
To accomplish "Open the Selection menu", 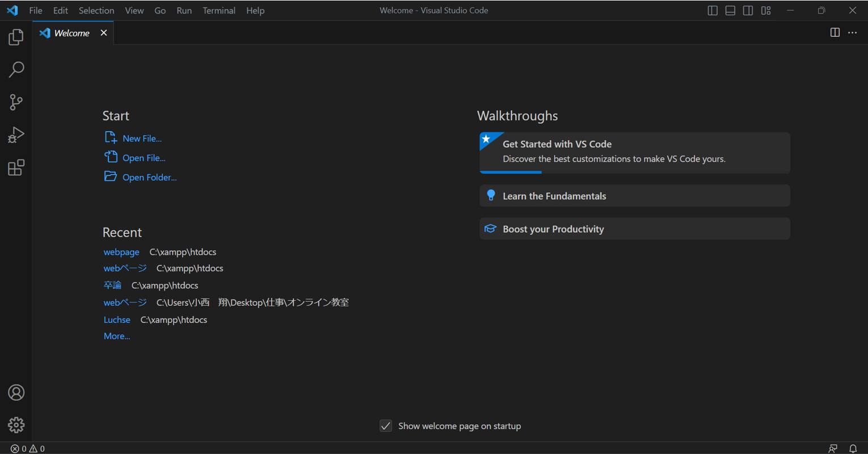I will (96, 10).
